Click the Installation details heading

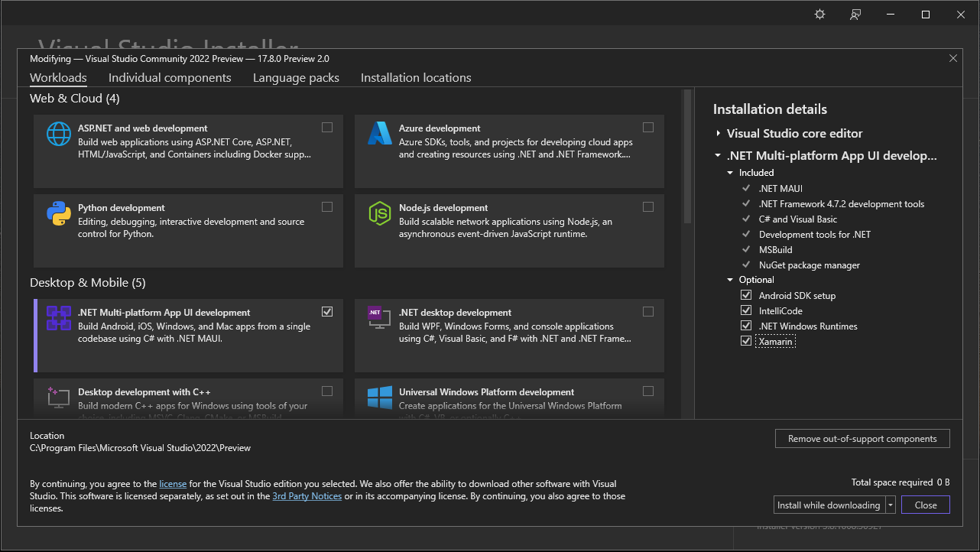coord(770,109)
